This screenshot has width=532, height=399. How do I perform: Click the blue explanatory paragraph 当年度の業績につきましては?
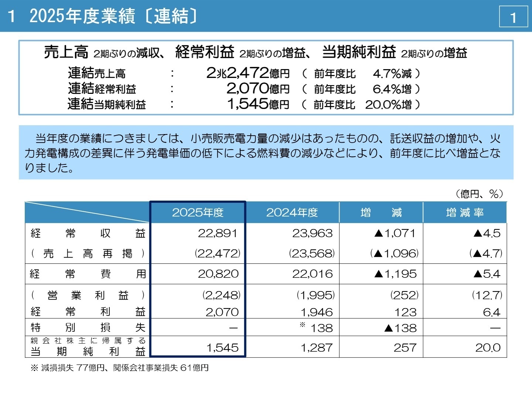click(x=266, y=153)
